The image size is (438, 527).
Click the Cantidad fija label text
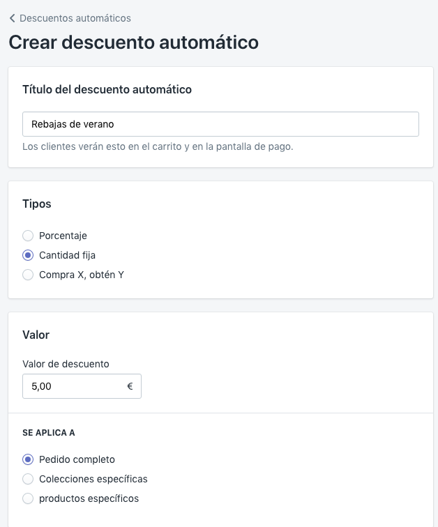click(x=67, y=255)
